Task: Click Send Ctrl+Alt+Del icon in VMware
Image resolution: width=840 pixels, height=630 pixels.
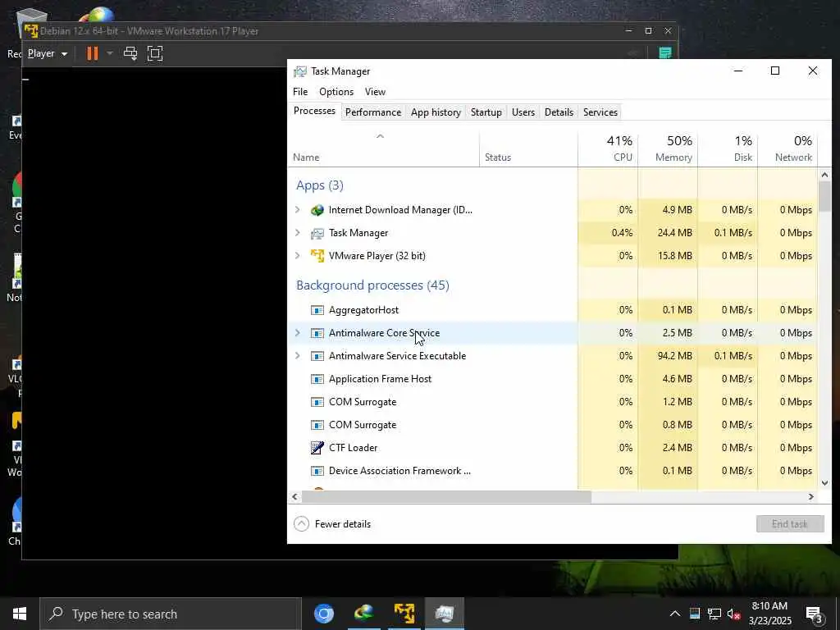Action: coord(130,53)
